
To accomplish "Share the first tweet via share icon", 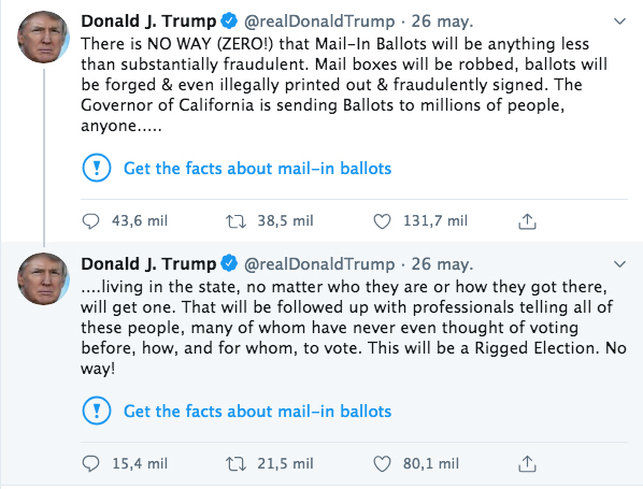I will 528,221.
